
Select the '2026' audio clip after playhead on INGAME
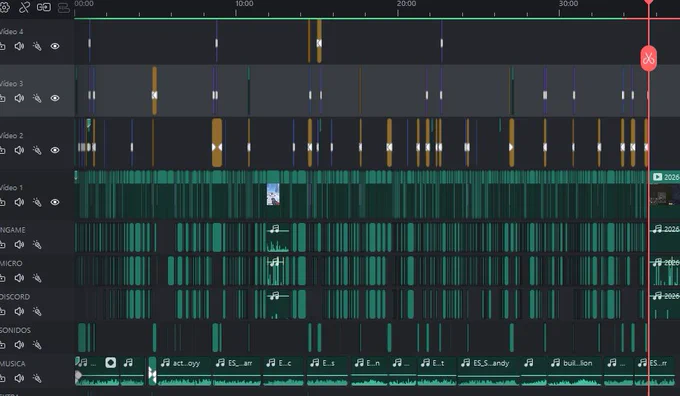(664, 238)
